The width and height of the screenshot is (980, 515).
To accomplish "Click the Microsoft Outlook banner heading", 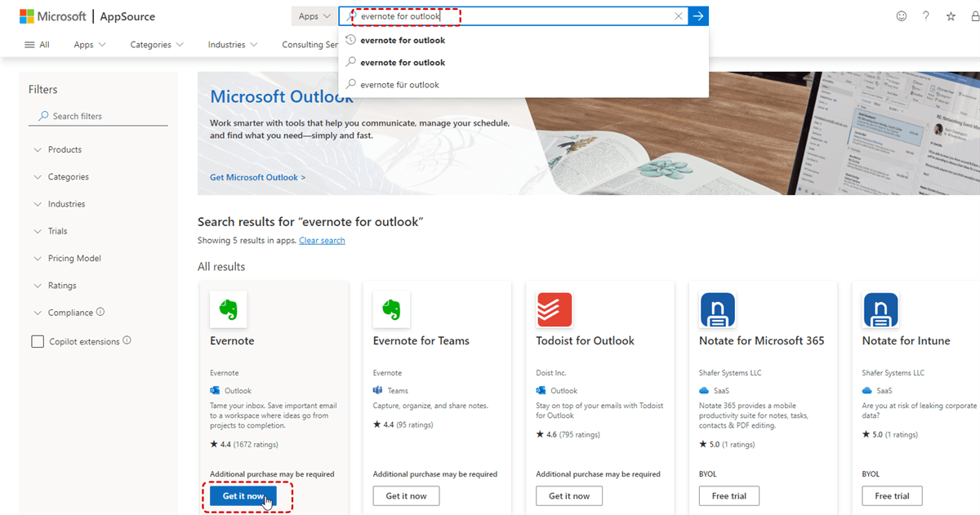I will [282, 96].
